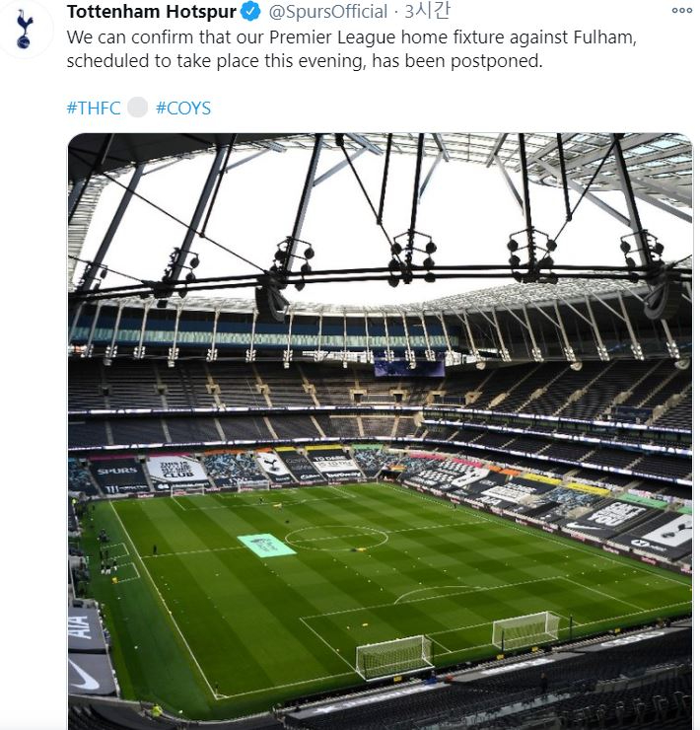700x730 pixels.
Task: Open the three-dot more options menu
Action: 682,10
